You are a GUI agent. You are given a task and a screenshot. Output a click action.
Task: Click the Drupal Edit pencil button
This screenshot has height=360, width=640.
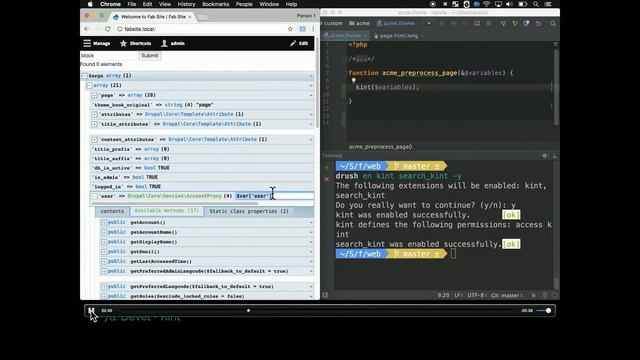pos(299,43)
